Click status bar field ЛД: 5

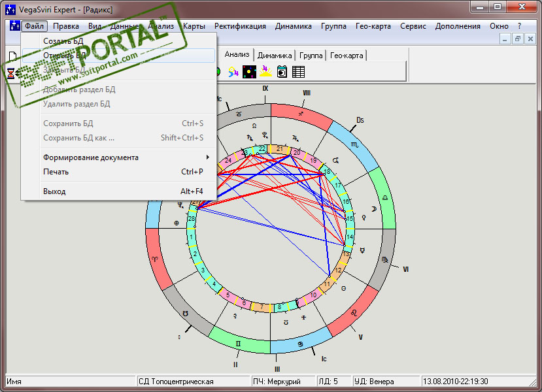coord(334,382)
